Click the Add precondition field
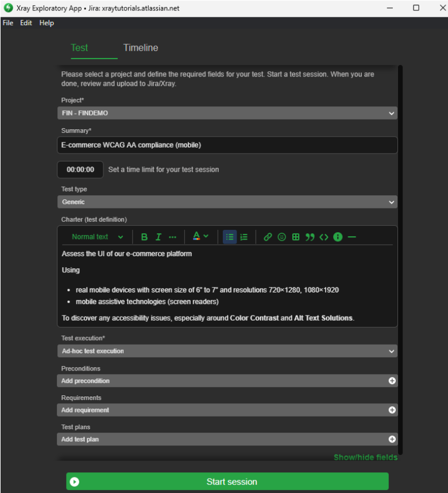The width and height of the screenshot is (448, 493). click(x=227, y=381)
